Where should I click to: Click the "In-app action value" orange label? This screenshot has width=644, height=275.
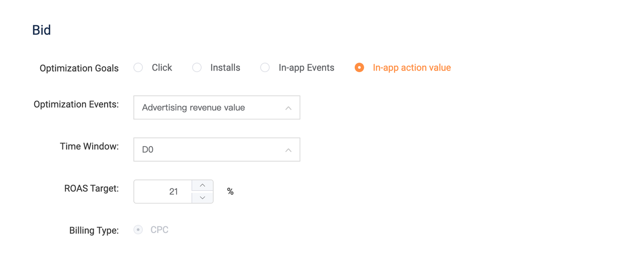(412, 67)
